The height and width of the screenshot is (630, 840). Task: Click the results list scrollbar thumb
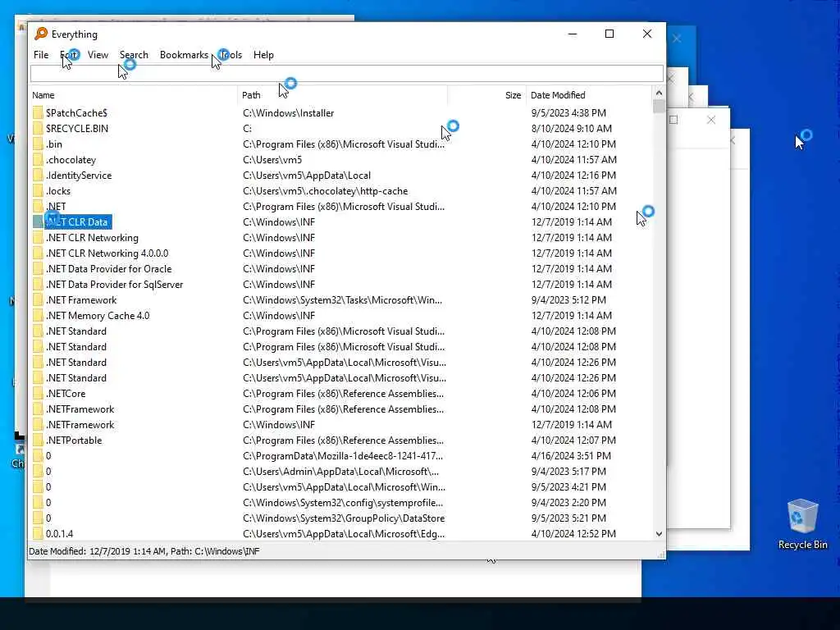click(659, 106)
